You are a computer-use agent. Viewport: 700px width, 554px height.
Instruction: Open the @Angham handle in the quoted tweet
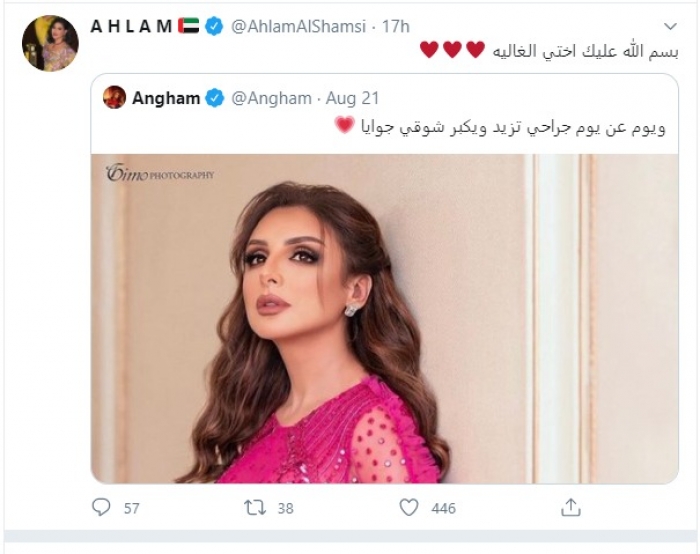click(x=271, y=98)
